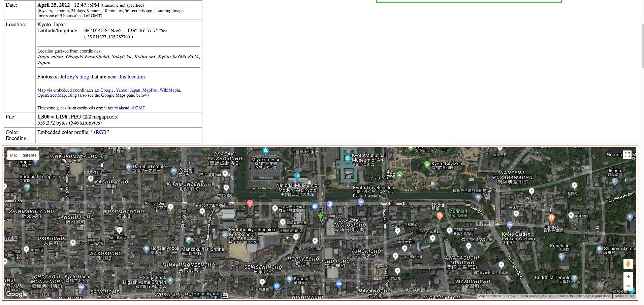This screenshot has width=644, height=305.
Task: Open coordinates in Google map link
Action: (107, 90)
